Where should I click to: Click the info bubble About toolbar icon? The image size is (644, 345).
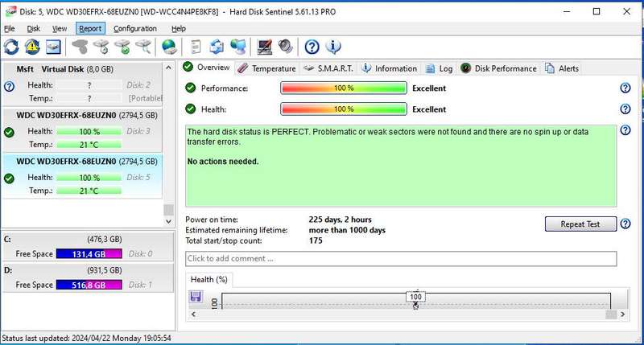[x=333, y=47]
